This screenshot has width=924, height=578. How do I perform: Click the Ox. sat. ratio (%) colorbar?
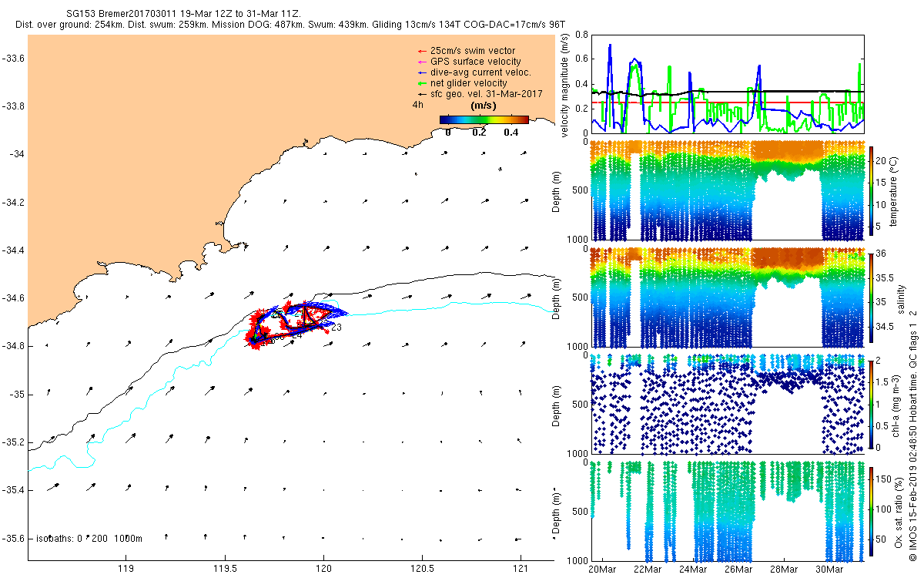pyautogui.click(x=871, y=510)
